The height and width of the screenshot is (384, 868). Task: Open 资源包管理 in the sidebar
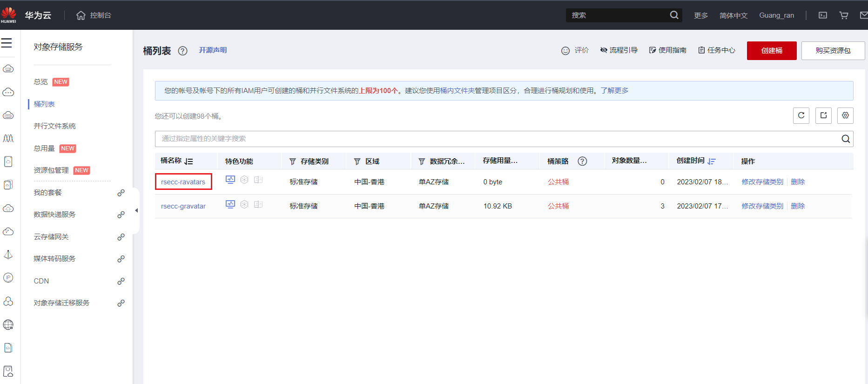pyautogui.click(x=51, y=170)
